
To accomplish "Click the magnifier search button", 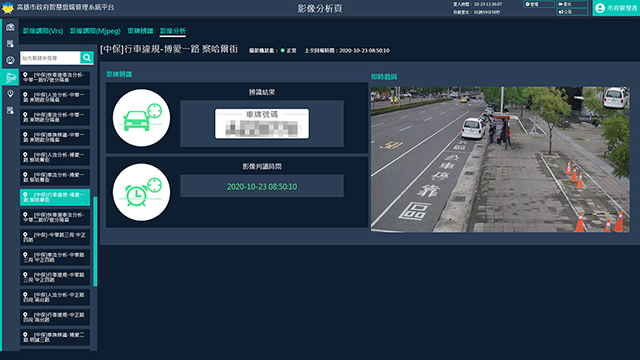I will click(x=87, y=58).
